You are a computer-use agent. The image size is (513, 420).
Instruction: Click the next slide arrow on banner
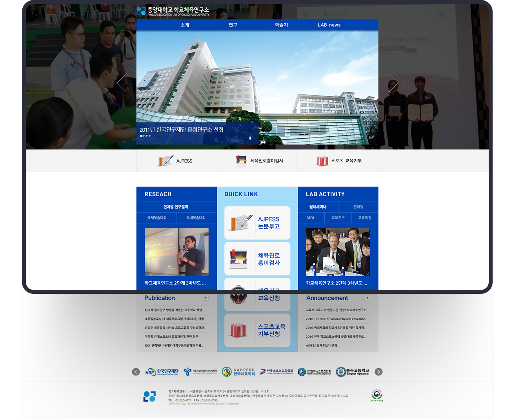[393, 83]
